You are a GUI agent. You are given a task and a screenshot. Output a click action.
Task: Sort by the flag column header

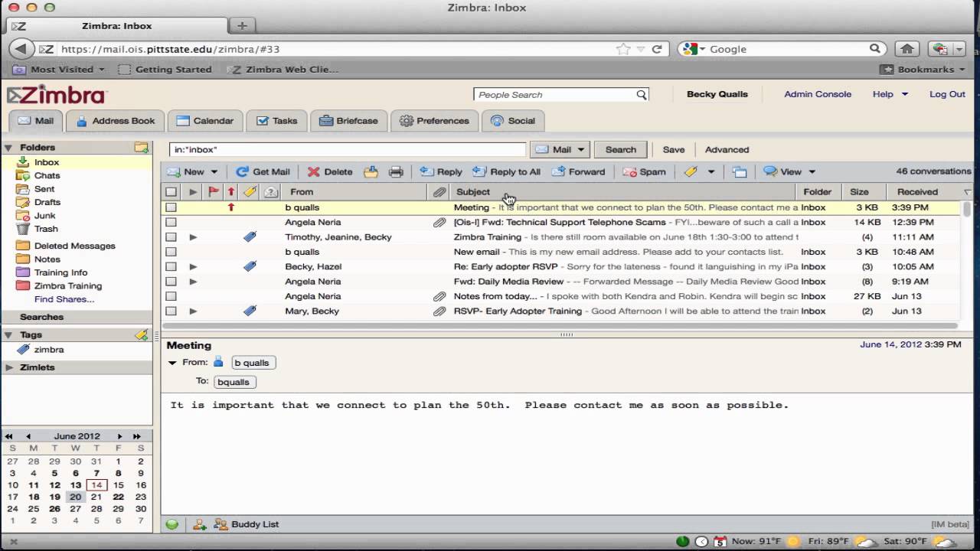[214, 192]
